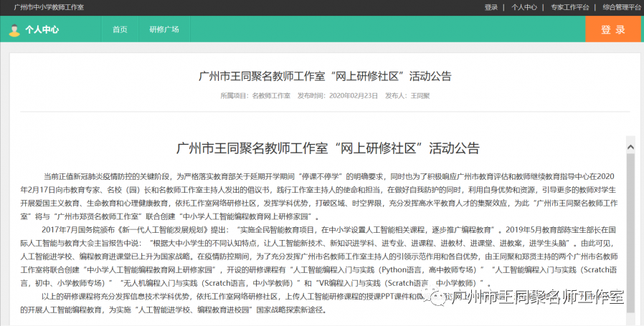The image size is (644, 326).
Task: Click the article's vertical scrollbar thumb
Action: (630, 229)
